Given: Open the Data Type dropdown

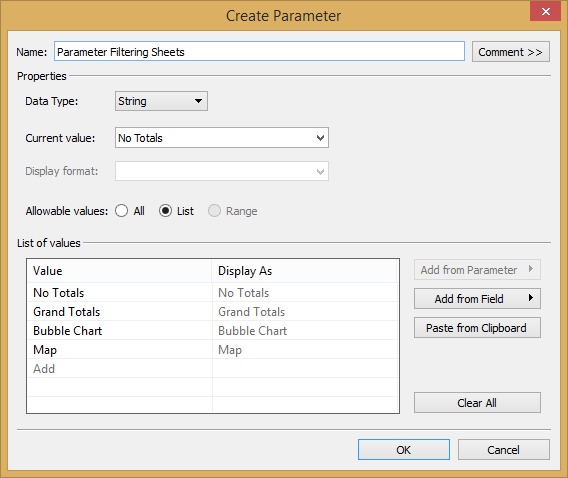Looking at the screenshot, I should point(161,101).
